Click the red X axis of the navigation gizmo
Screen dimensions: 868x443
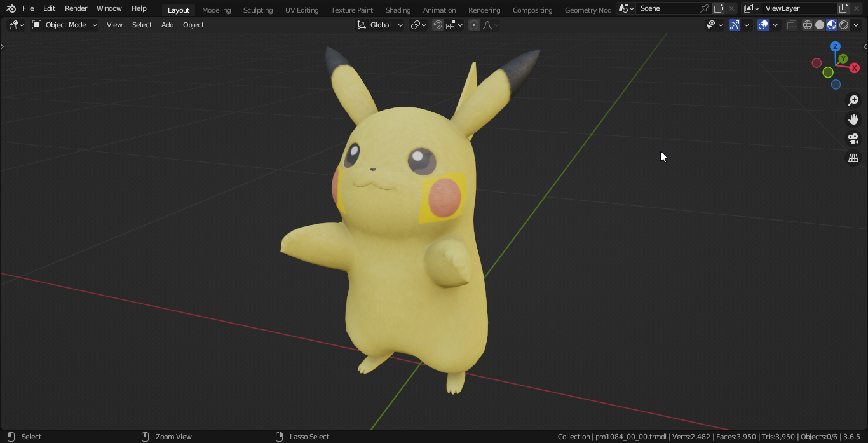pos(855,68)
